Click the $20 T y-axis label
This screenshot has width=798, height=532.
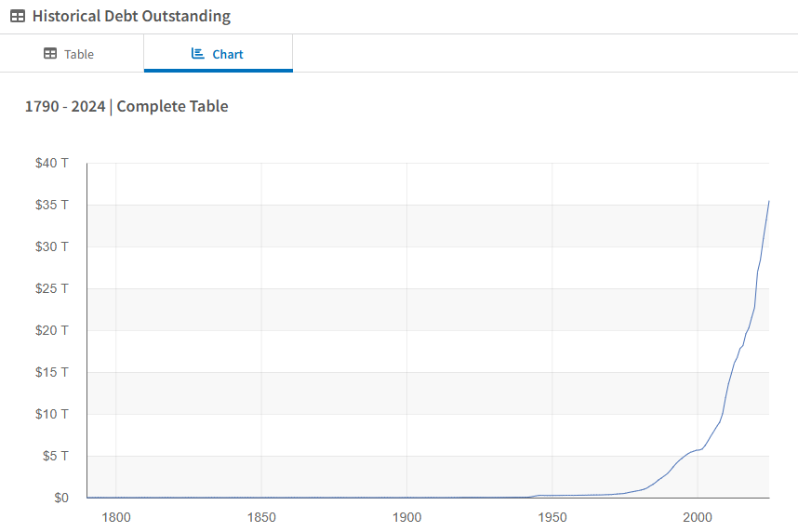52,330
